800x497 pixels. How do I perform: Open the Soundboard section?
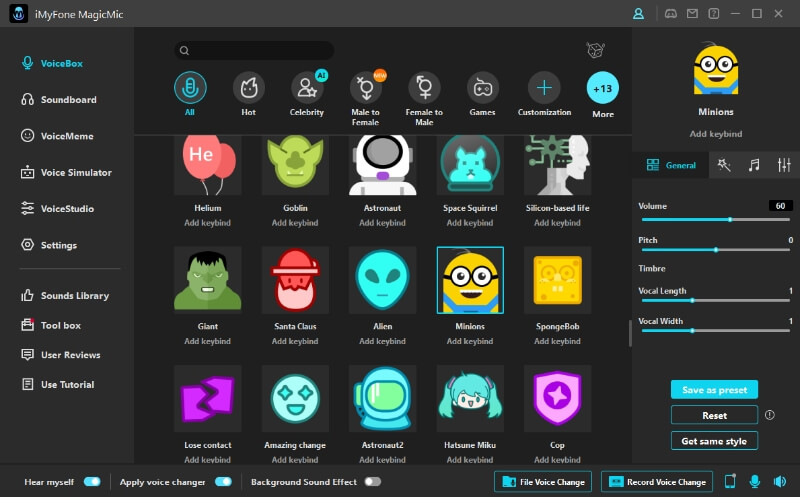tap(59, 100)
